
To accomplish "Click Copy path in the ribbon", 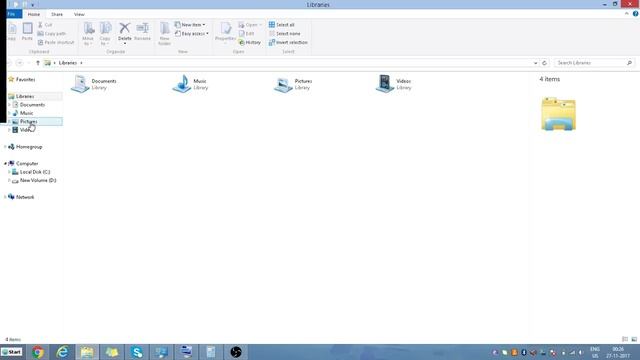I will coord(51,33).
